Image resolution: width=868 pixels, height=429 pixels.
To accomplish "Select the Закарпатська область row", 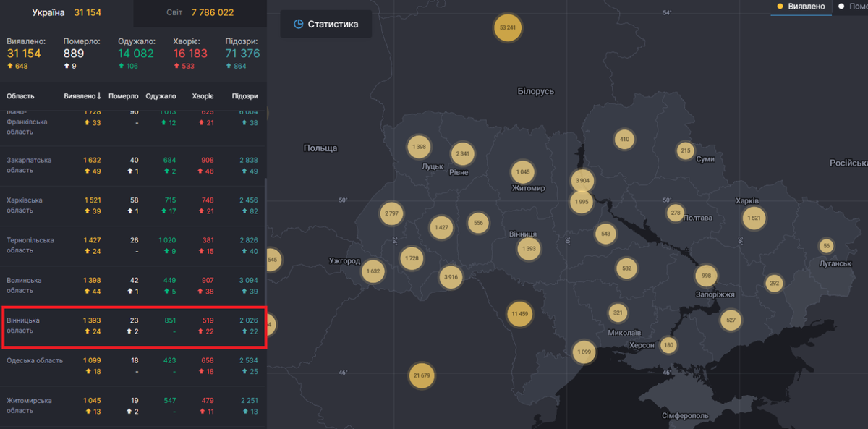I will [132, 166].
